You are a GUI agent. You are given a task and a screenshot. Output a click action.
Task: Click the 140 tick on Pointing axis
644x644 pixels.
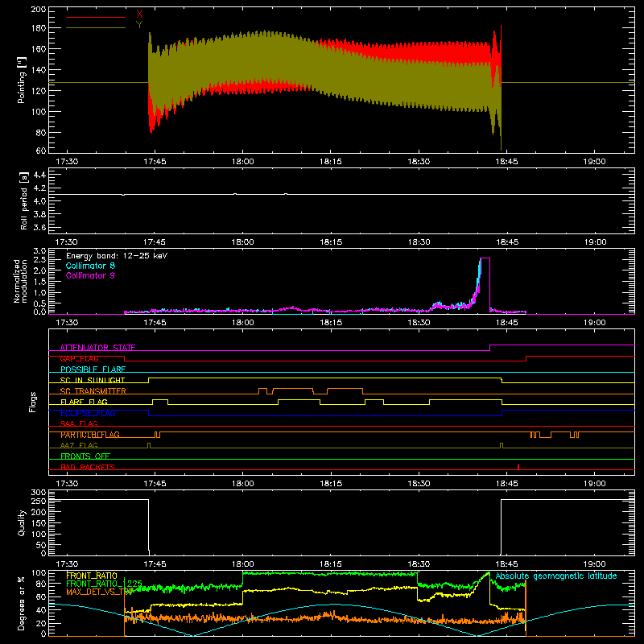[39, 70]
